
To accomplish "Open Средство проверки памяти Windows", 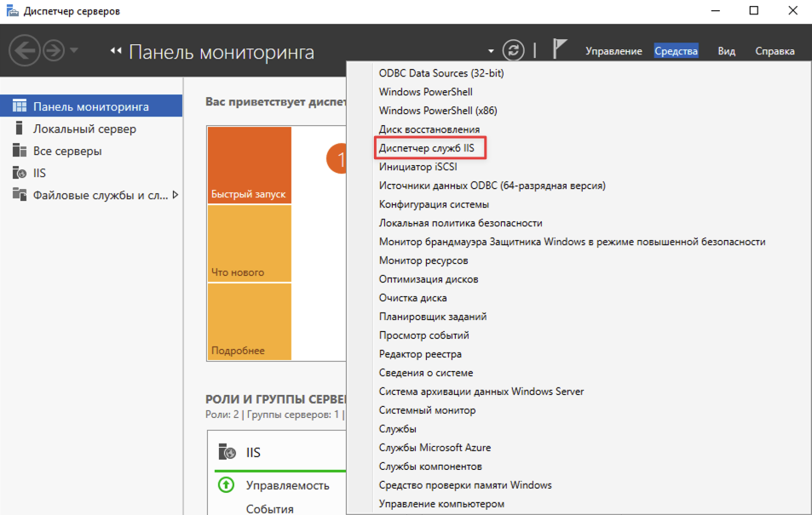I will [x=465, y=485].
